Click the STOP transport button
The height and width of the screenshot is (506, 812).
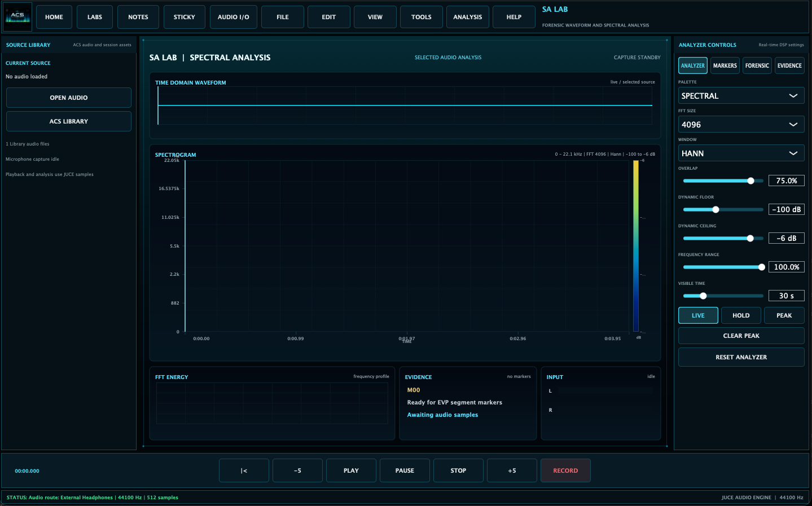click(458, 470)
